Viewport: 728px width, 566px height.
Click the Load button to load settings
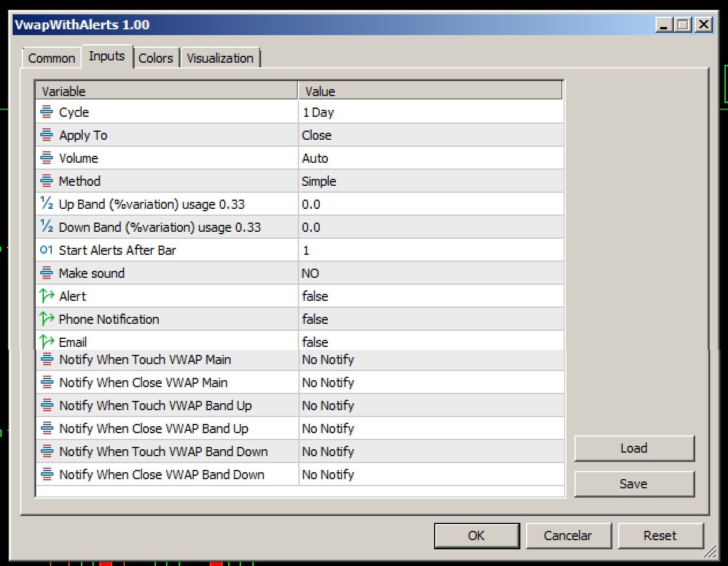pos(634,448)
